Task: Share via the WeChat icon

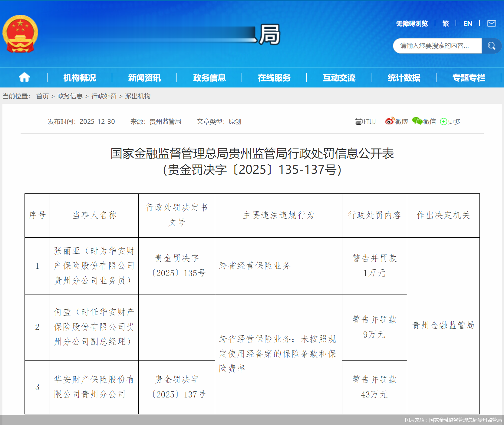Action: (417, 121)
